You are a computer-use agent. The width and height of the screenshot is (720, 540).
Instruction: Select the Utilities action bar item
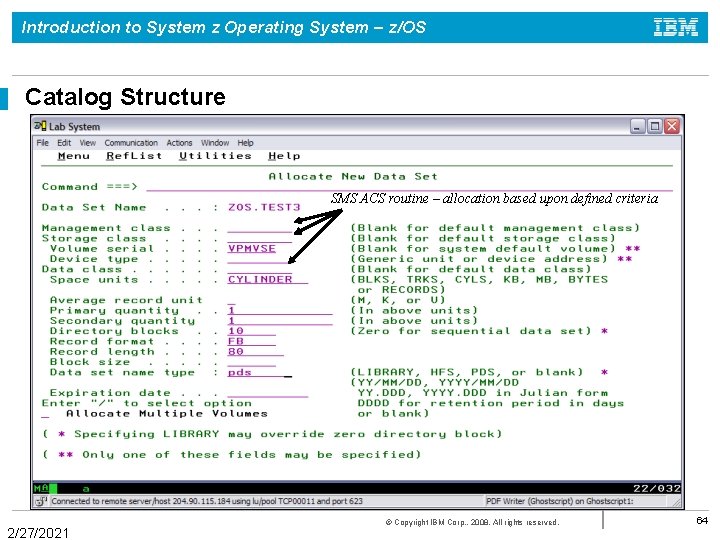[x=215, y=156]
